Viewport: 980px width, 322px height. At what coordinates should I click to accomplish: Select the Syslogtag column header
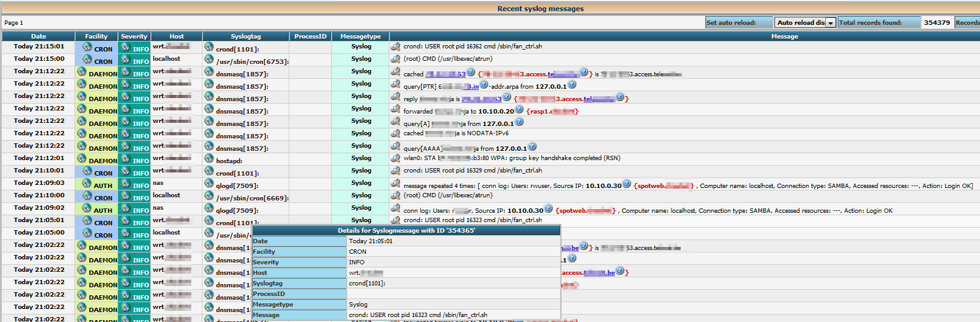(246, 37)
